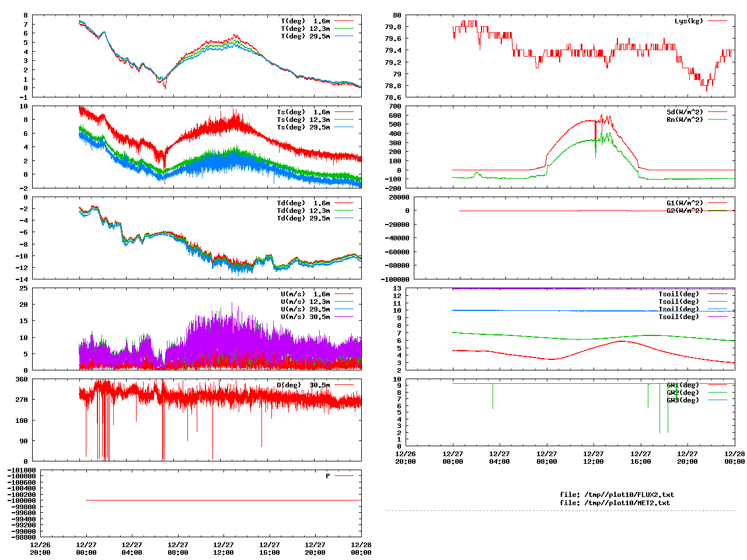Click the G1(W/m^2) legend label
The width and height of the screenshot is (747, 560).
685,203
